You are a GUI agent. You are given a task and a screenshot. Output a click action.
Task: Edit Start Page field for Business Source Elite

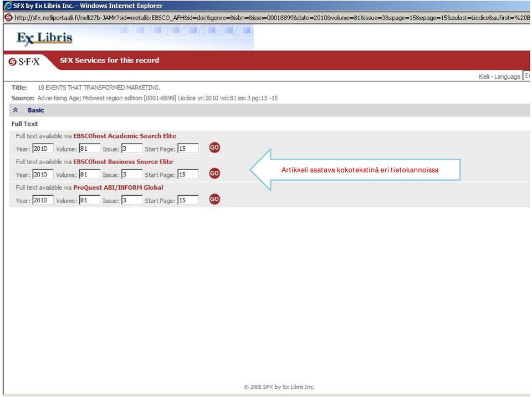[188, 174]
